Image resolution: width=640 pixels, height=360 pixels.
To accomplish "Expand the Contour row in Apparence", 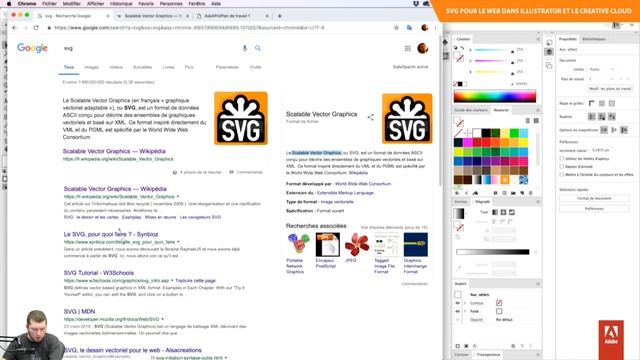I will [x=465, y=303].
